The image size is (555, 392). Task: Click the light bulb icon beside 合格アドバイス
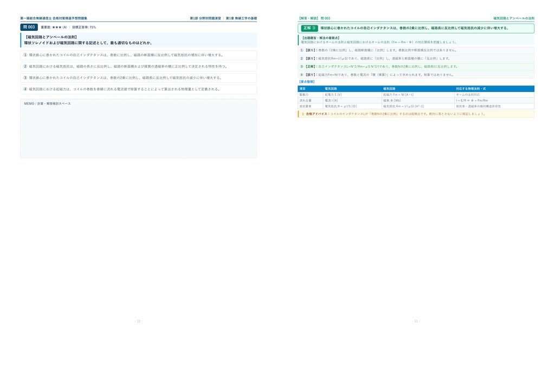[302, 114]
